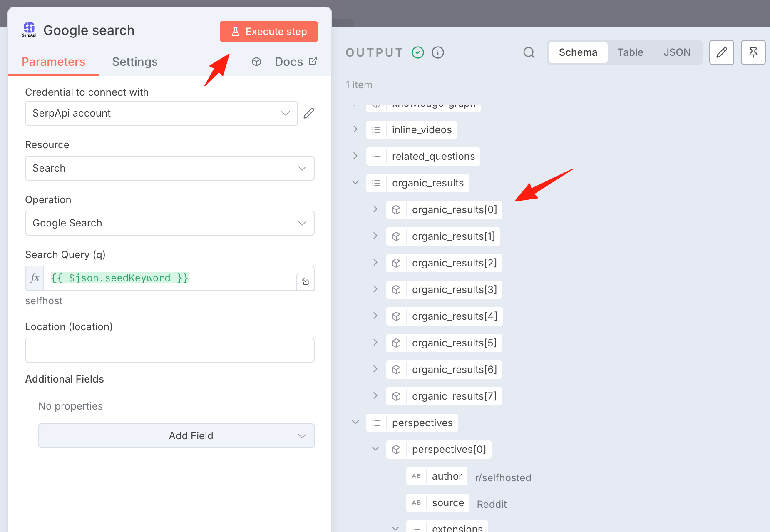Image resolution: width=770 pixels, height=532 pixels.
Task: Select the perspectives[0] schema pill
Action: 439,450
